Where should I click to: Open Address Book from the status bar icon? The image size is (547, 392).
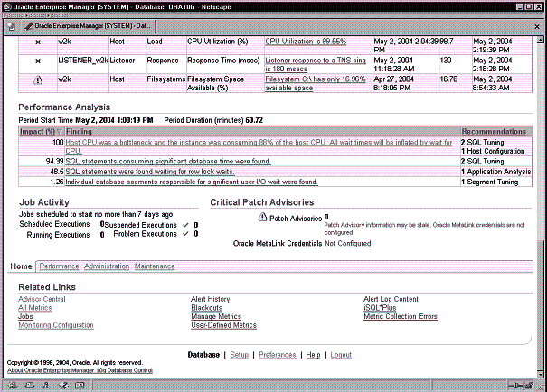80,386
